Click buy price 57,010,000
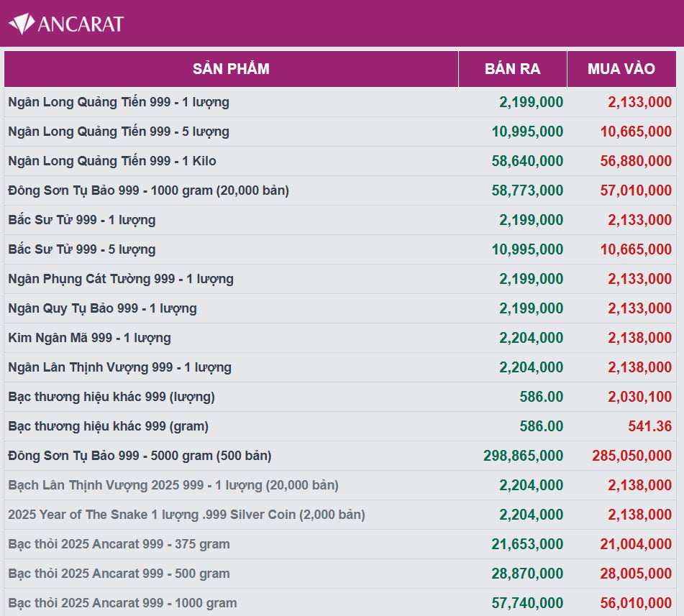Screen dimensions: 684x616 coord(636,190)
